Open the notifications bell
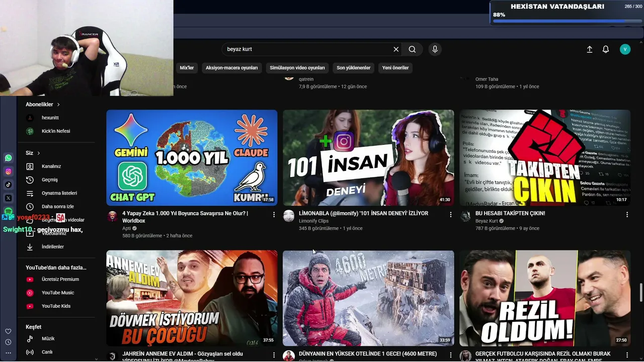The image size is (644, 362). 606,49
